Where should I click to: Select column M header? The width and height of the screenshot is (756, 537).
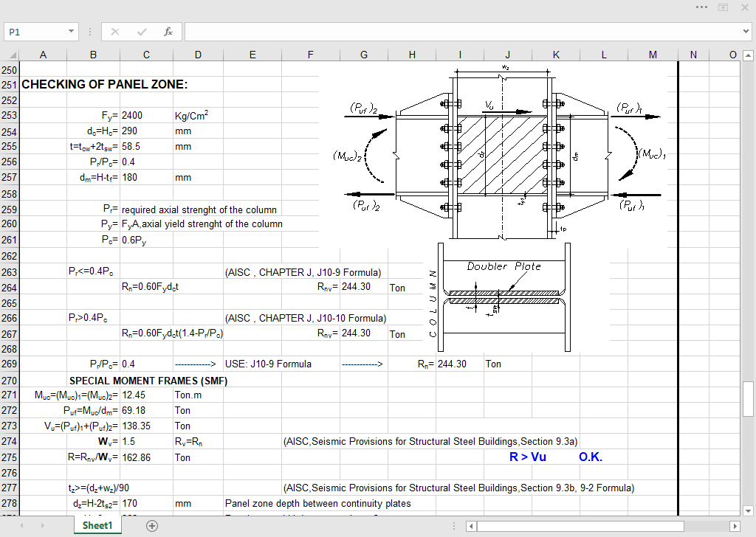[x=653, y=55]
